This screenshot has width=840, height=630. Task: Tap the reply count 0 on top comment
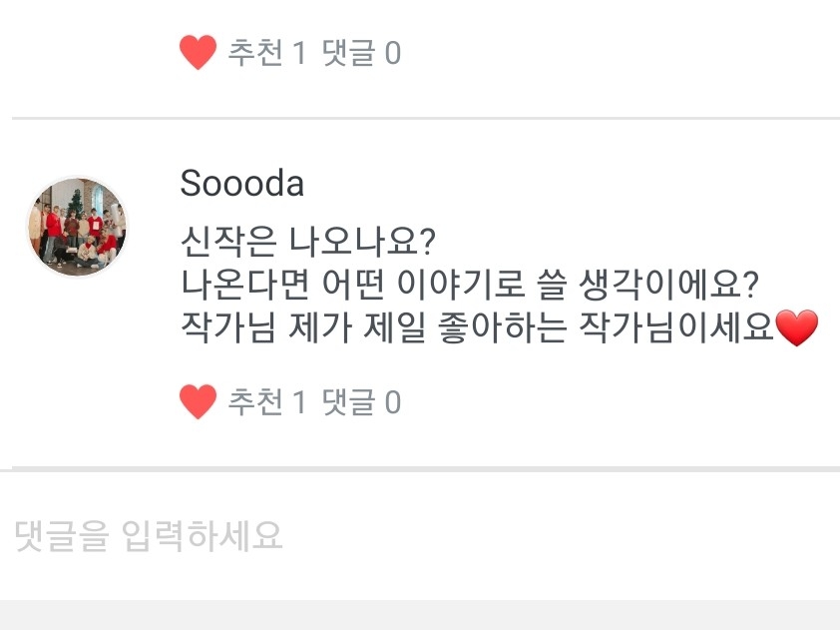392,52
